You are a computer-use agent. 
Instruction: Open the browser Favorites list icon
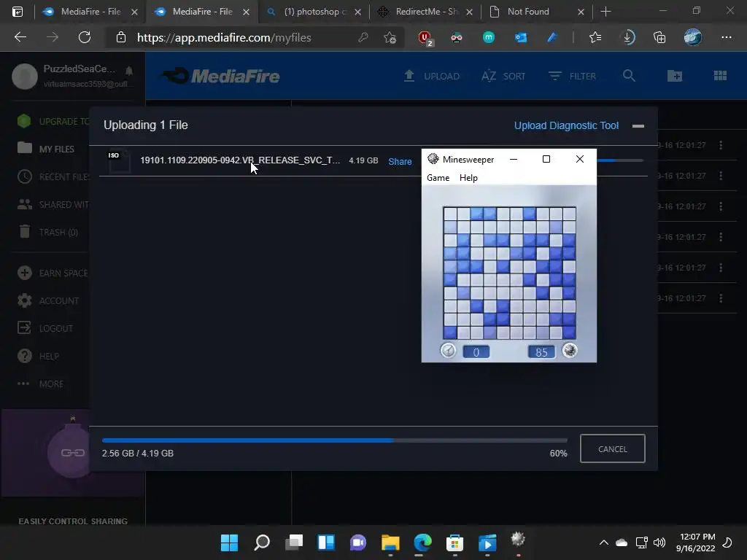click(595, 37)
